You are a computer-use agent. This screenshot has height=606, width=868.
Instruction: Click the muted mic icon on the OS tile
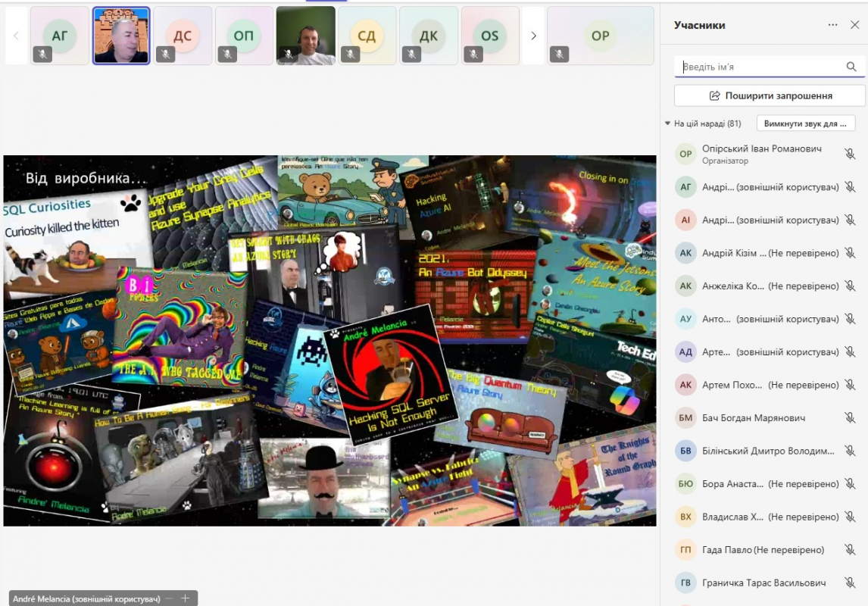coord(472,54)
